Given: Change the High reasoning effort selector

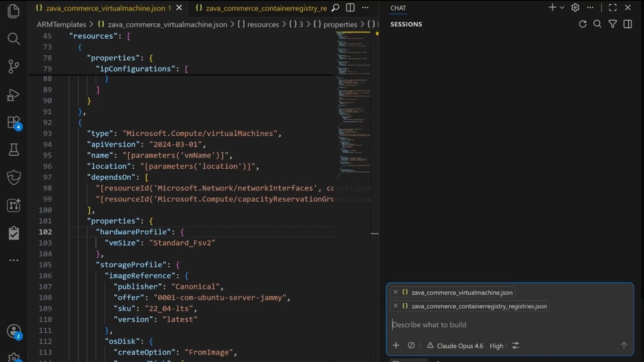Looking at the screenshot, I should (x=496, y=346).
